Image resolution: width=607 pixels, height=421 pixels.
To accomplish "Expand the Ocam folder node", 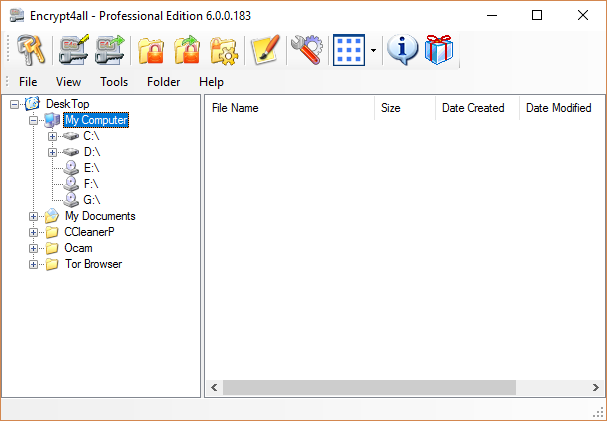I will click(x=33, y=248).
